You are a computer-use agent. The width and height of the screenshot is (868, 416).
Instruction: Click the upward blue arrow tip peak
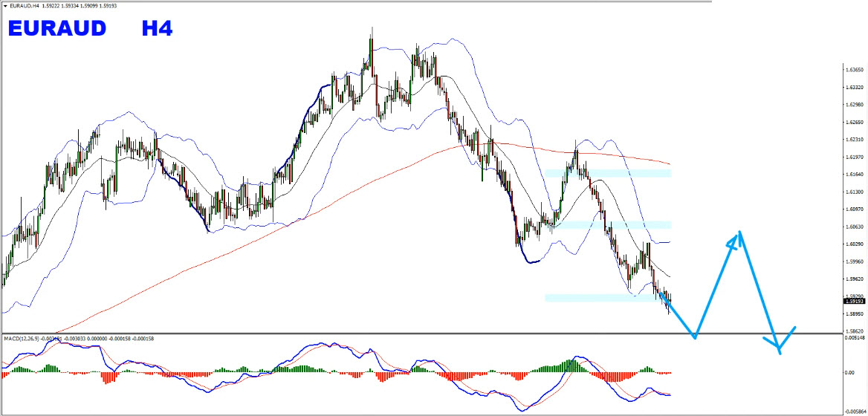739,233
